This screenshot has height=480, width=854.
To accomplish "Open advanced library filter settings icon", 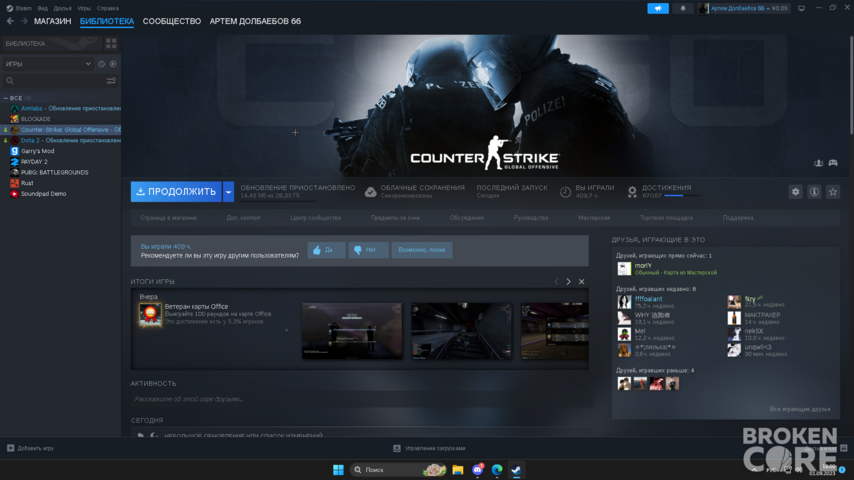I will (111, 81).
